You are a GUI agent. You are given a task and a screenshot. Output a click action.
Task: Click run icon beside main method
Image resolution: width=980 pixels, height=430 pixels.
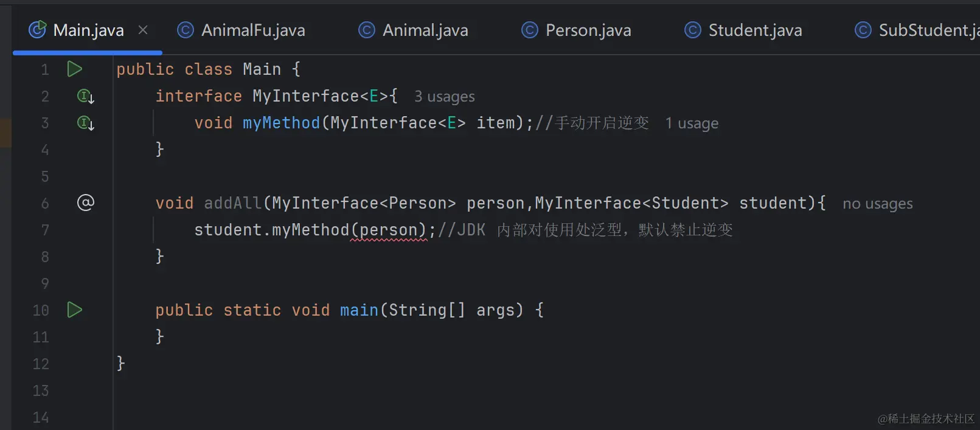click(x=74, y=310)
